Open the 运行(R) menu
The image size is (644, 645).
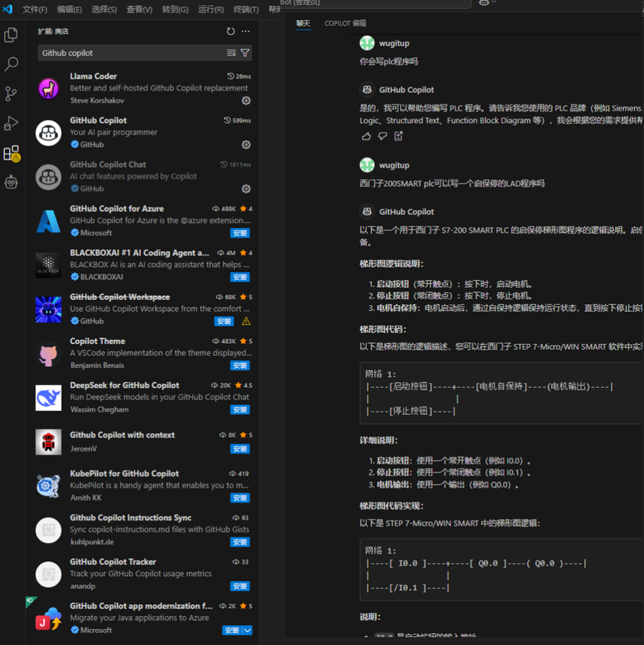tap(211, 9)
